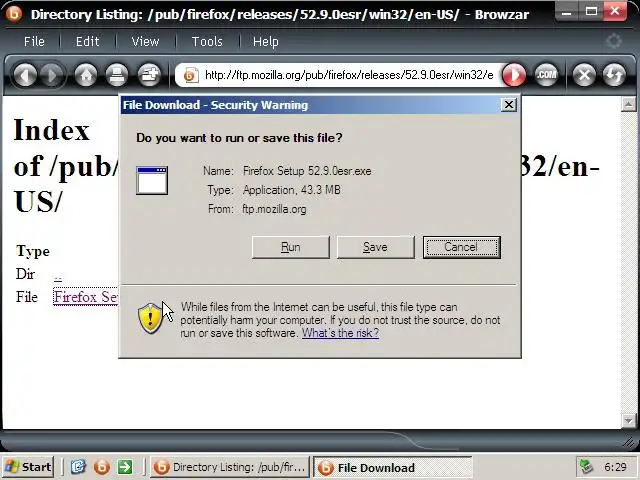This screenshot has width=640, height=480.
Task: Click the Back navigation arrow button
Action: [25, 76]
